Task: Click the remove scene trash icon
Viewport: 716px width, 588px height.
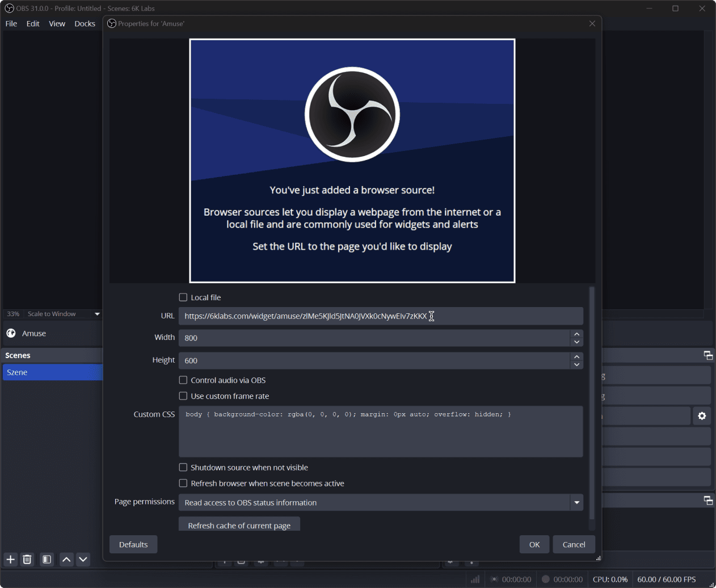Action: point(27,560)
